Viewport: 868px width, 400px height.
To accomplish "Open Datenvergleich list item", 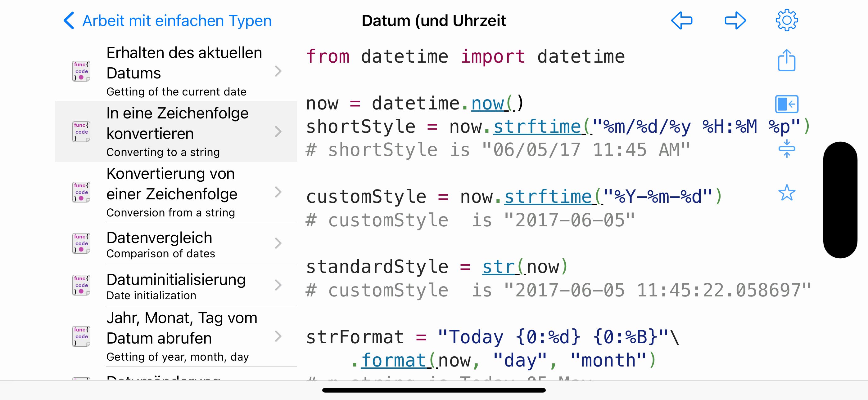I will click(176, 243).
